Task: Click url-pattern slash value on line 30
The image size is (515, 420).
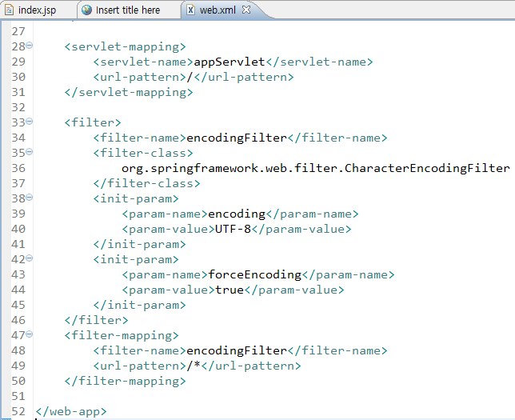Action: click(x=190, y=77)
